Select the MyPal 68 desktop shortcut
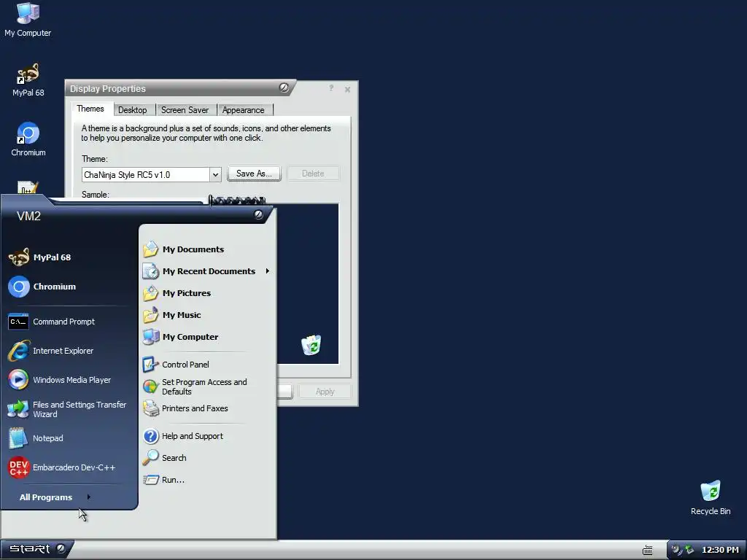 coord(28,80)
